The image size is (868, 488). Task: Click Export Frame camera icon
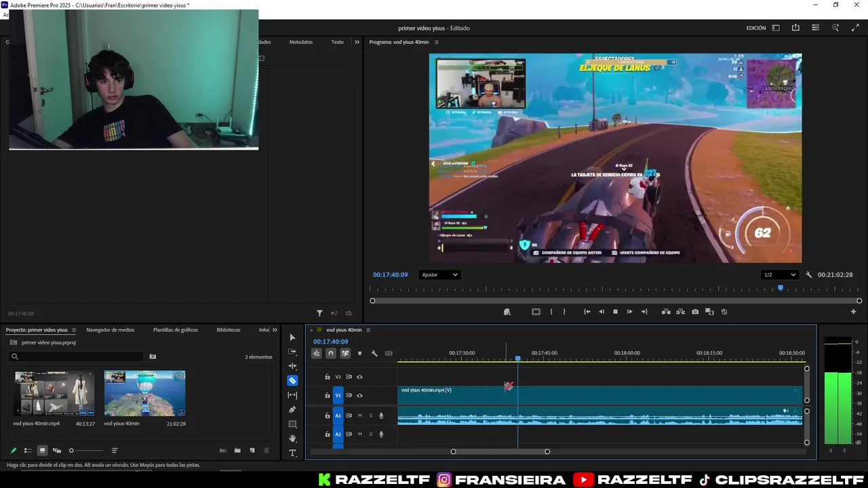[x=695, y=312]
